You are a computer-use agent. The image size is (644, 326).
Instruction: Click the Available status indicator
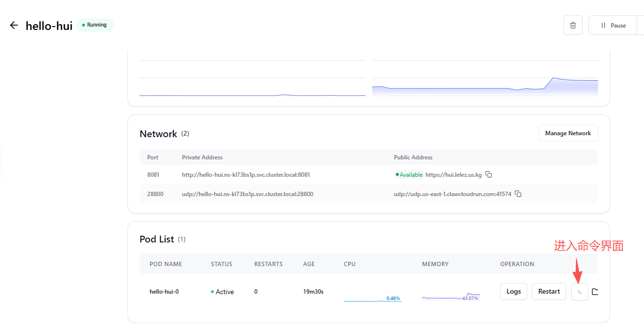(x=409, y=175)
